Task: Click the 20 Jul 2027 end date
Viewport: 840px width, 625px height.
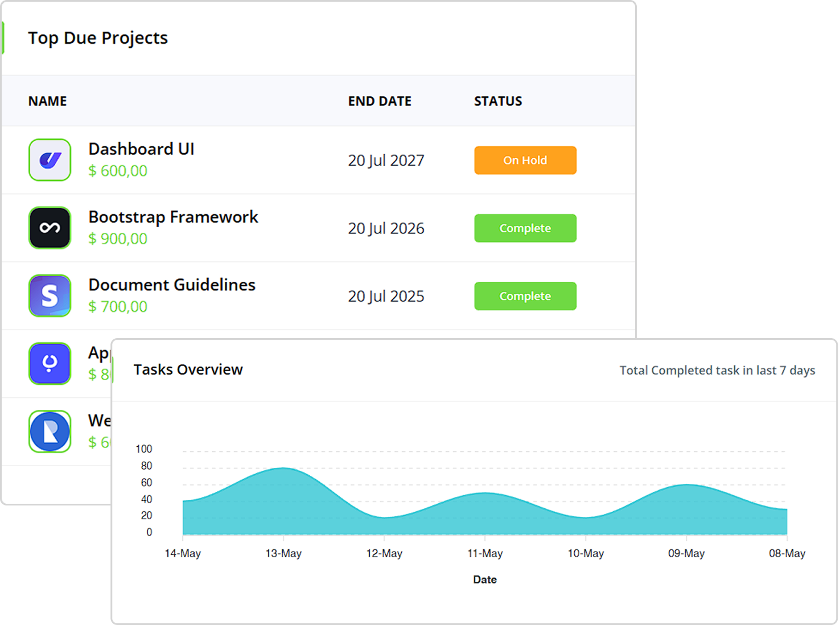Action: tap(386, 161)
